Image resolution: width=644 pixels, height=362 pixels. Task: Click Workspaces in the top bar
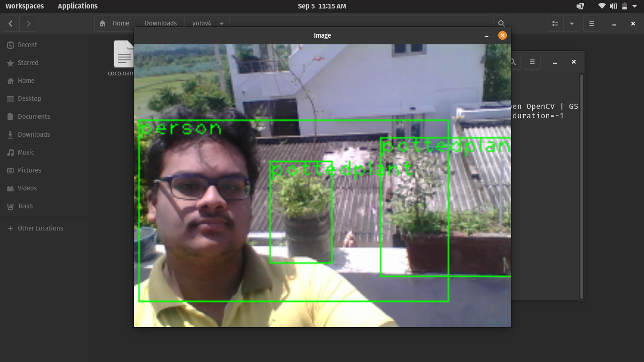[25, 6]
